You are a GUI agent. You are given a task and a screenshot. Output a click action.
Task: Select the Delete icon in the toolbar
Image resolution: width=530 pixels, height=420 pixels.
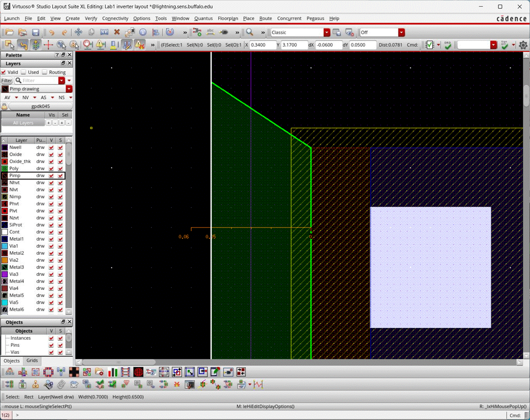click(x=117, y=32)
